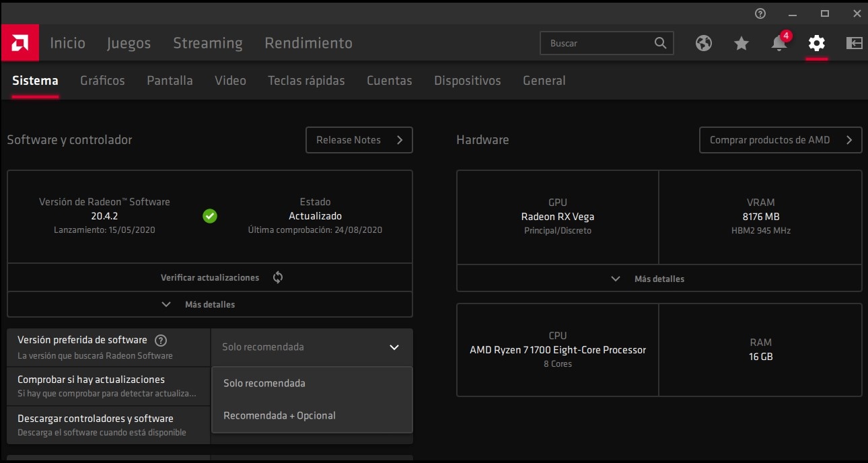The image size is (868, 463).
Task: Open notifications bell icon
Action: pyautogui.click(x=779, y=43)
